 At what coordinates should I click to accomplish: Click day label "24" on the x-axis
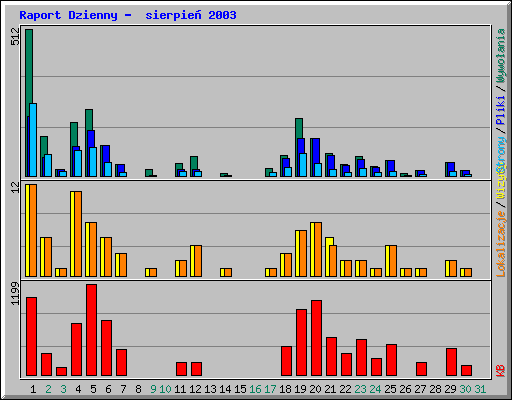point(375,389)
